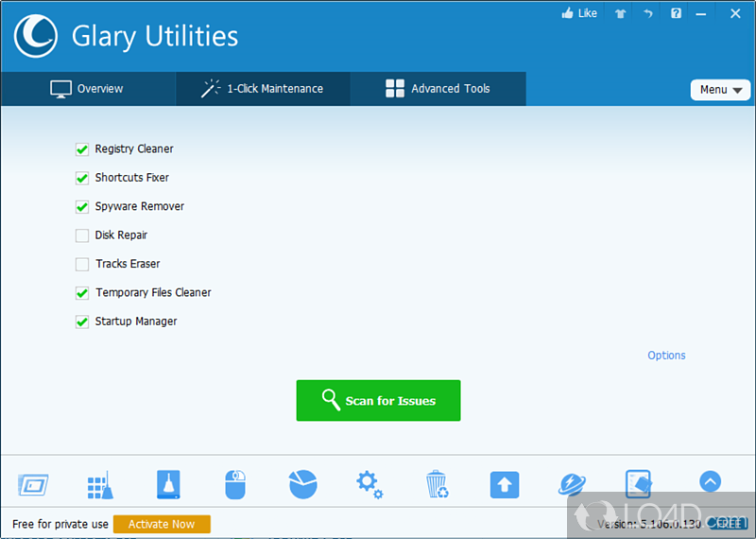Open the Menu dropdown

(x=720, y=90)
